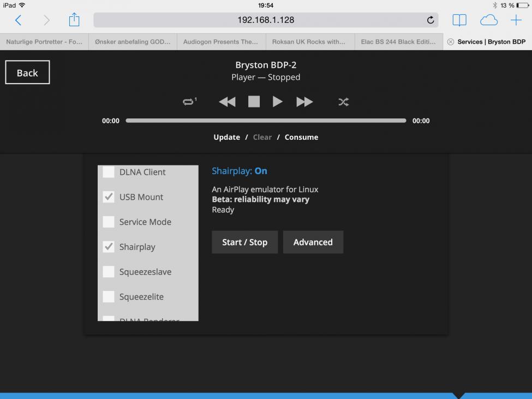Enable the Squeezeslave checkbox
This screenshot has height=399, width=532.
(x=109, y=271)
